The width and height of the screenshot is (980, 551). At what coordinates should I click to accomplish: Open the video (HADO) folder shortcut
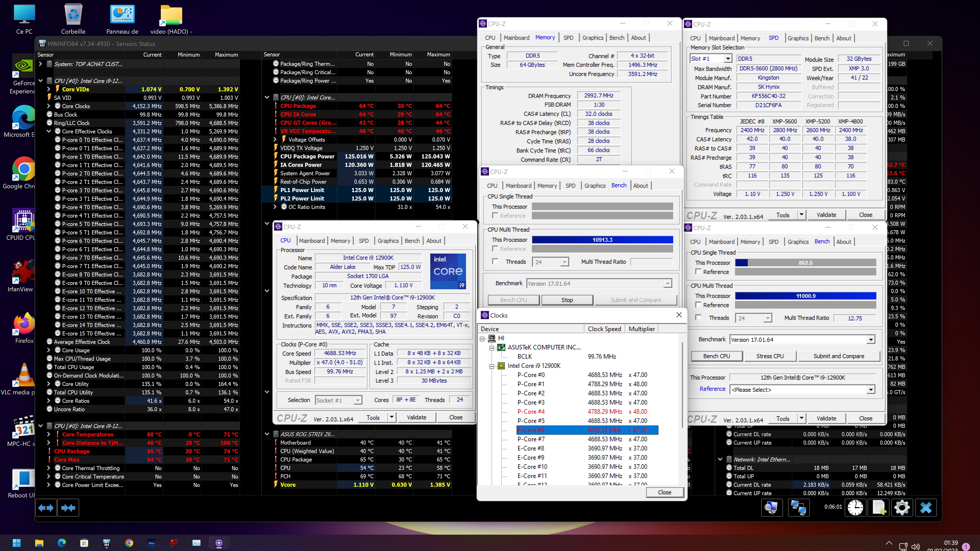coord(171,19)
